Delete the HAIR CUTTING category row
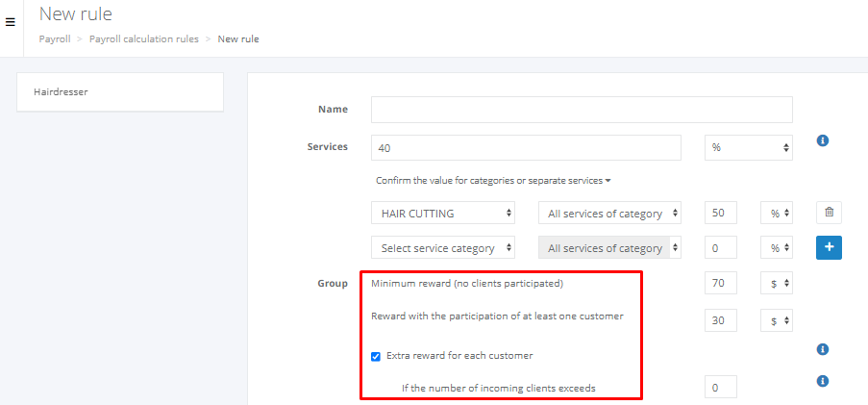The height and width of the screenshot is (405, 868). tap(829, 213)
